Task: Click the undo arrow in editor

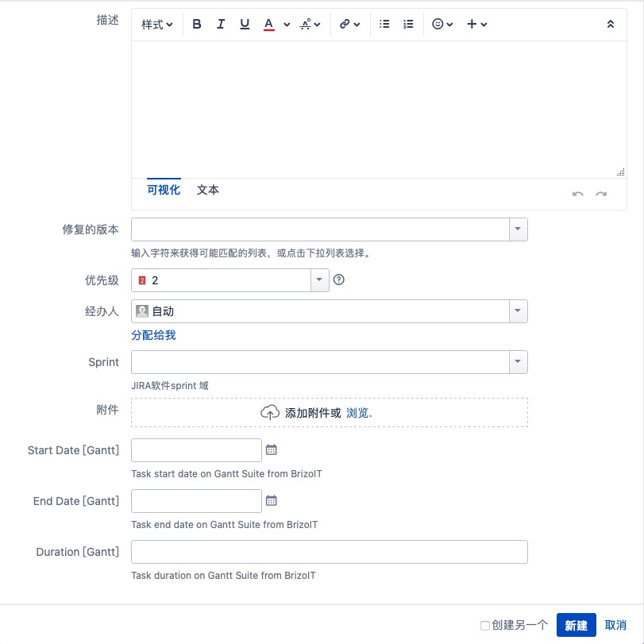Action: click(x=578, y=194)
